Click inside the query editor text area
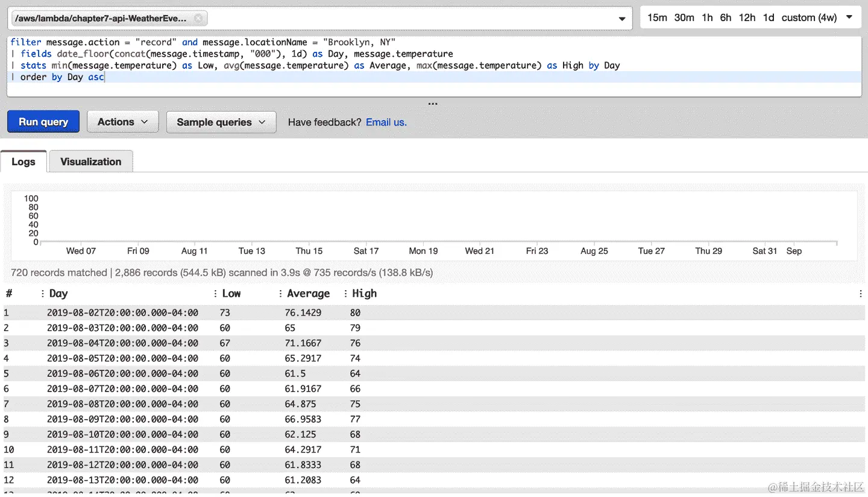 [x=434, y=66]
